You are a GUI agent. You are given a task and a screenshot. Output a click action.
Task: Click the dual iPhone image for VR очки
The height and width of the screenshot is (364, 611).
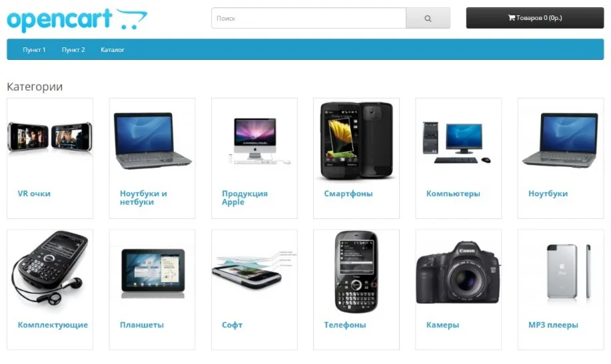[50, 136]
